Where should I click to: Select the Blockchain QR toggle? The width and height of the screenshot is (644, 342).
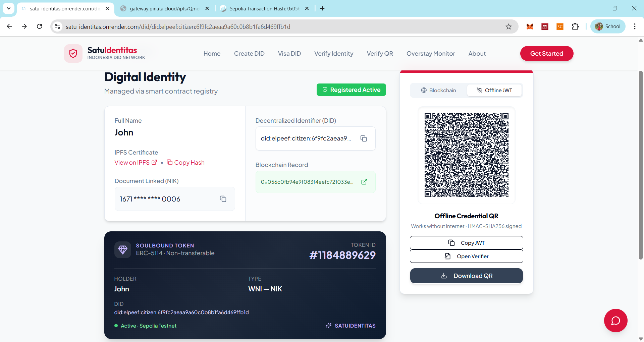(x=438, y=90)
